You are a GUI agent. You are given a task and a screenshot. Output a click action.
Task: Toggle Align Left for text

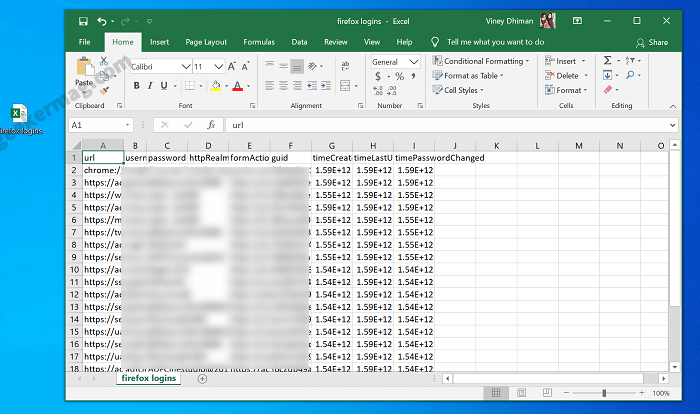point(269,86)
